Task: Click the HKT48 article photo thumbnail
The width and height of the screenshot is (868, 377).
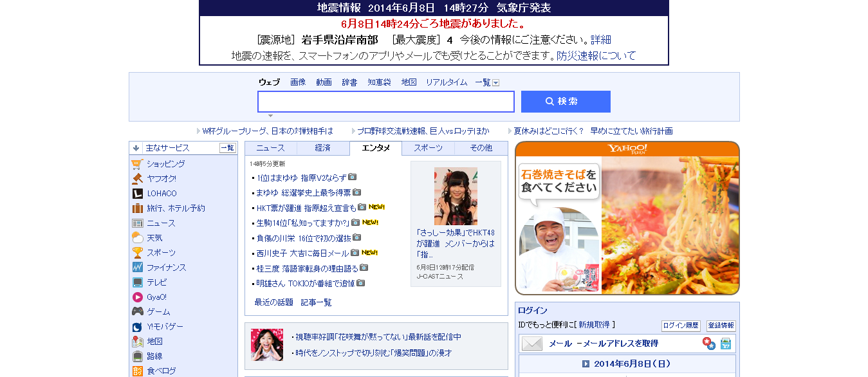Action: pos(456,196)
